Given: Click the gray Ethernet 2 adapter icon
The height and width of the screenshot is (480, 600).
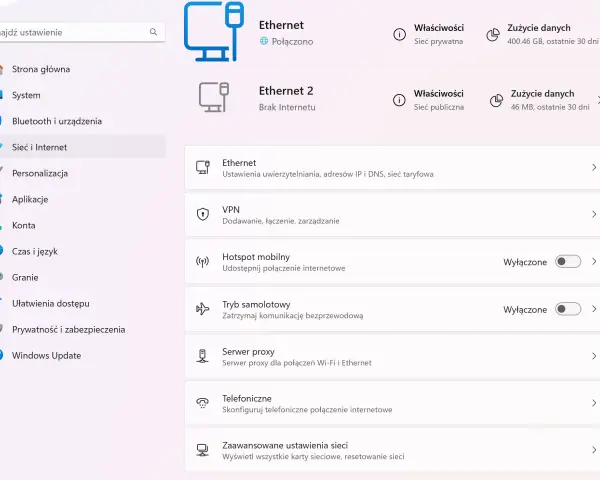Looking at the screenshot, I should 214,97.
